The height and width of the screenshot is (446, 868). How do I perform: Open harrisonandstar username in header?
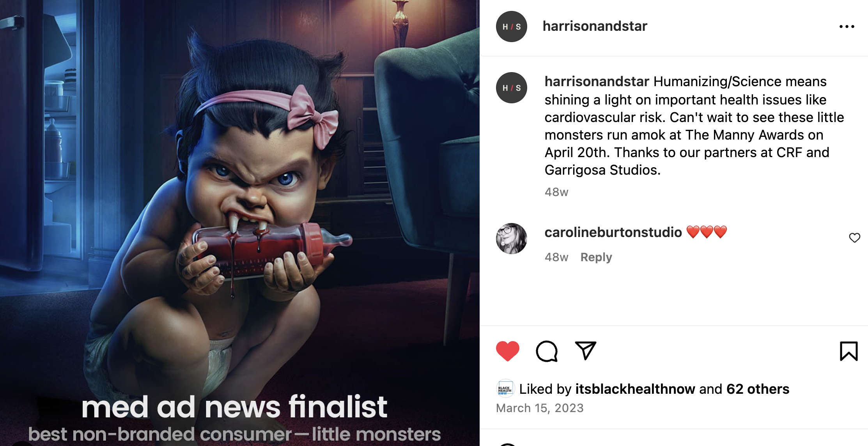click(595, 26)
